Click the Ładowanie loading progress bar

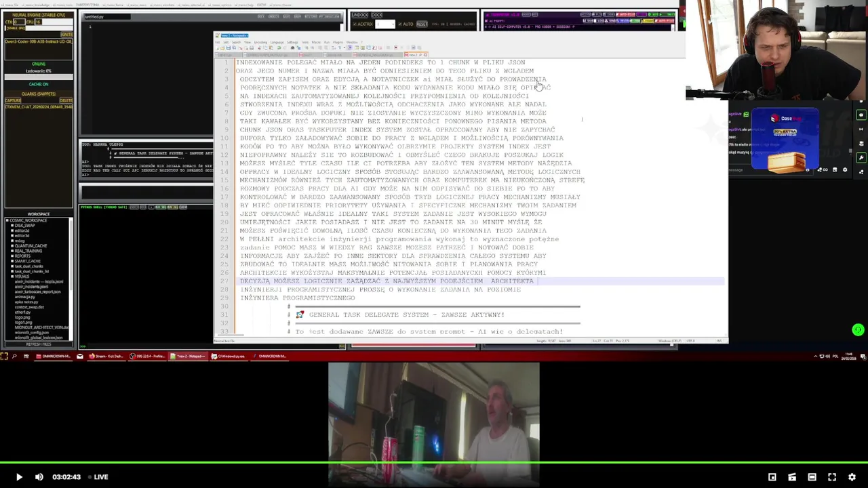click(x=39, y=77)
